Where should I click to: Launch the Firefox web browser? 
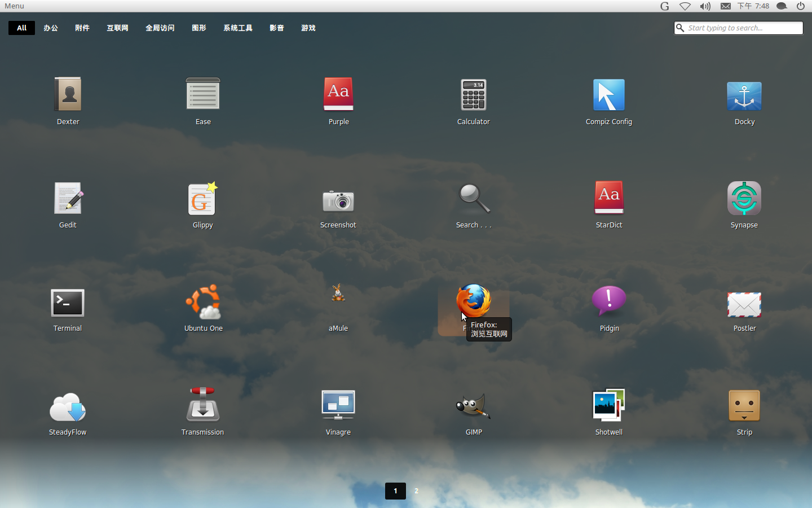[x=474, y=301]
